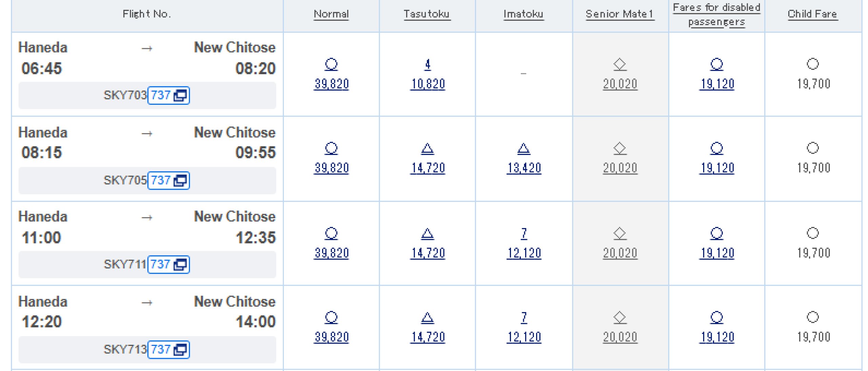Open aircraft 737 popup icon for SKY711
The width and height of the screenshot is (868, 371).
pyautogui.click(x=180, y=265)
